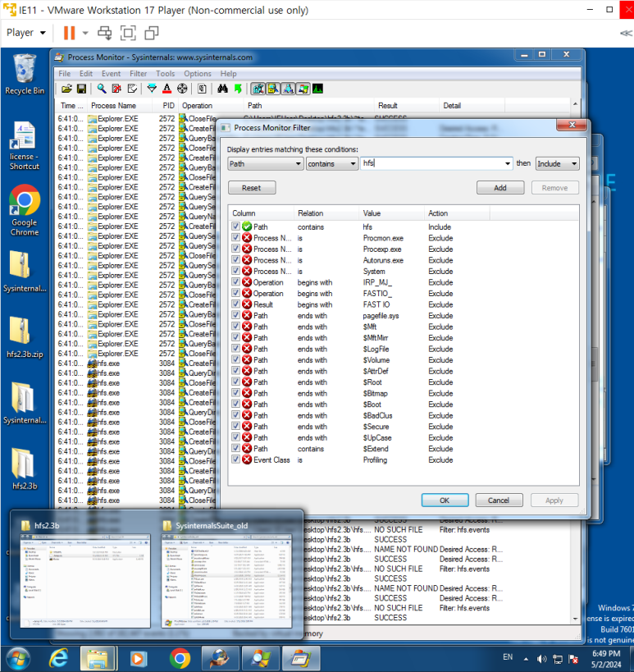Click the taskbar volume speaker icon
The image size is (634, 672).
[x=542, y=659]
